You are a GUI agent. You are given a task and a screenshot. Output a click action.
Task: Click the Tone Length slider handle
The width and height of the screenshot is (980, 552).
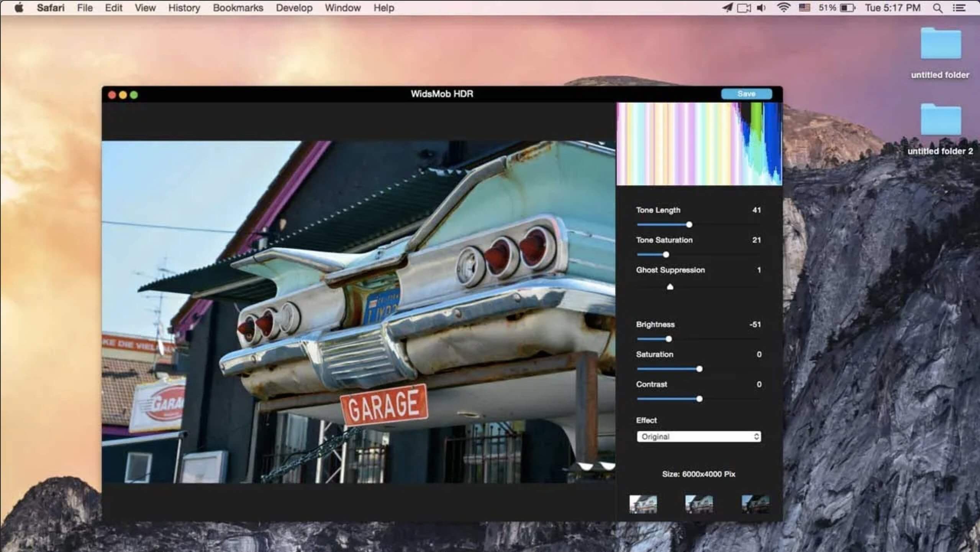pos(689,225)
